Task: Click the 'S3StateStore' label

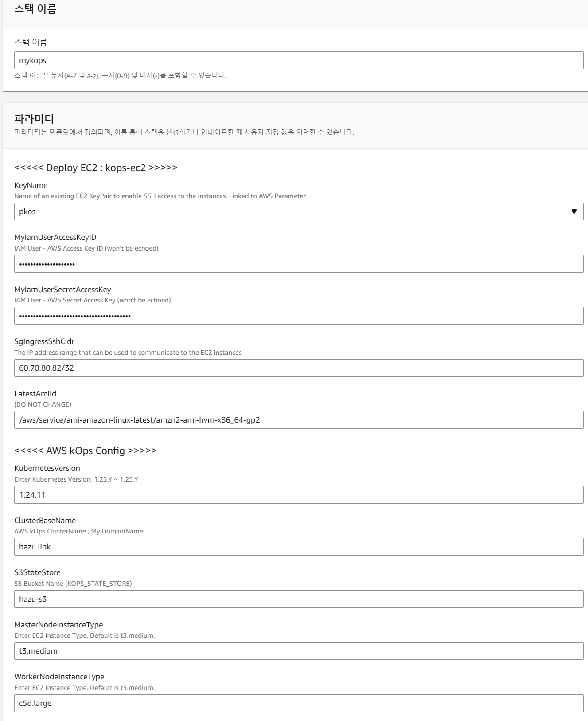Action: [37, 572]
